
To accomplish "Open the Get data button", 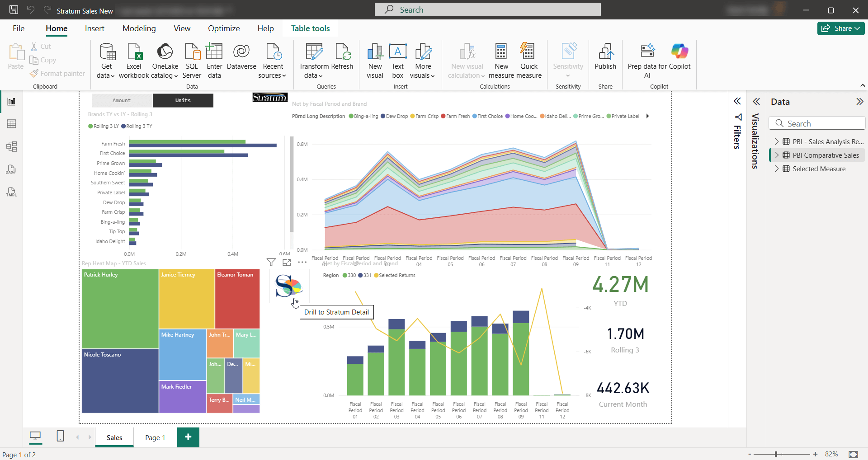I will [107, 61].
